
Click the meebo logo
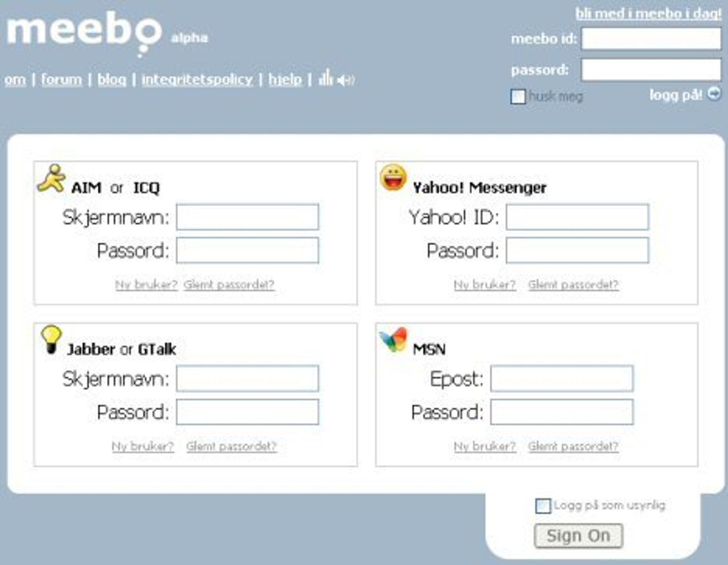pos(84,34)
